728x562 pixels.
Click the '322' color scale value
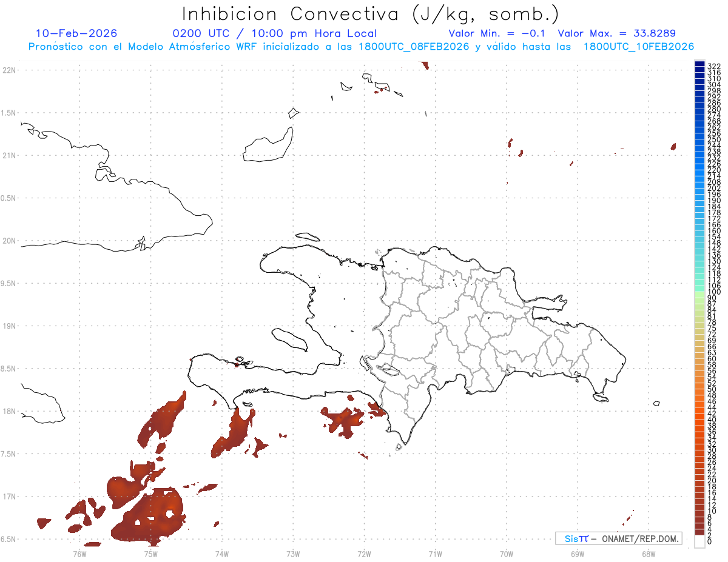(713, 67)
